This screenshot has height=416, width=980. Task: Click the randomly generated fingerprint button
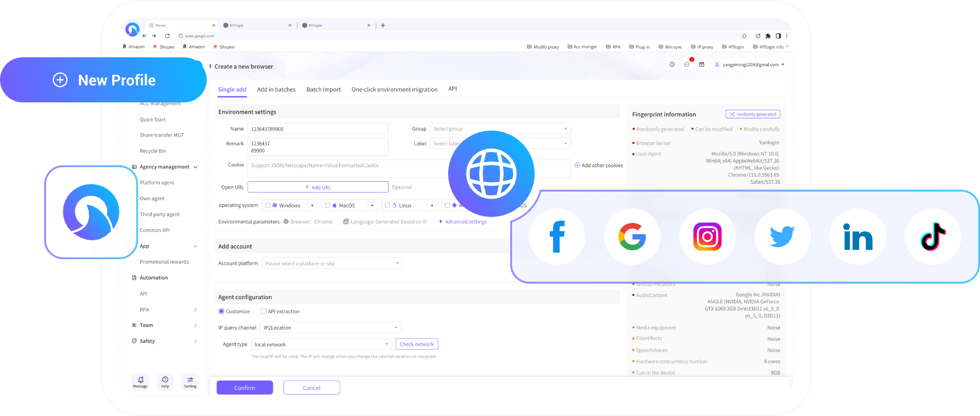pyautogui.click(x=753, y=114)
